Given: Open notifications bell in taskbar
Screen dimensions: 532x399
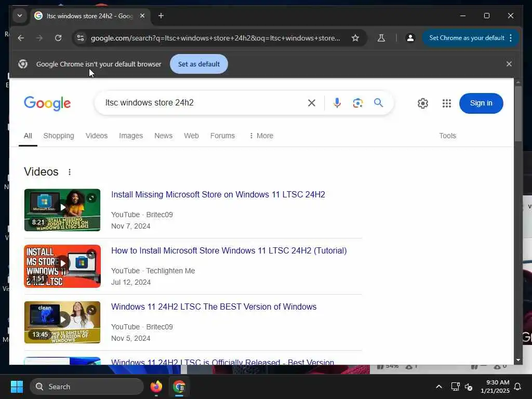Looking at the screenshot, I should pos(518,387).
